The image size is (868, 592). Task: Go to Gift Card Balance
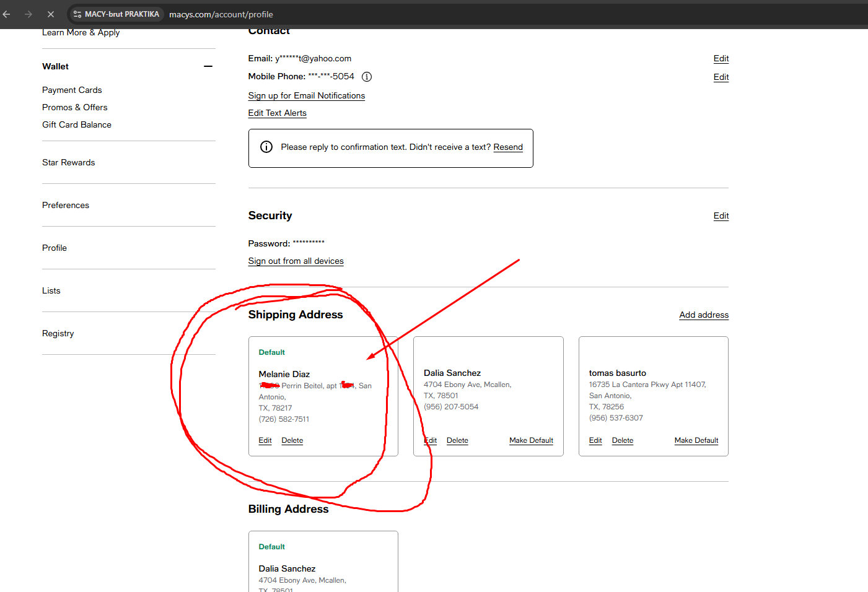[77, 124]
